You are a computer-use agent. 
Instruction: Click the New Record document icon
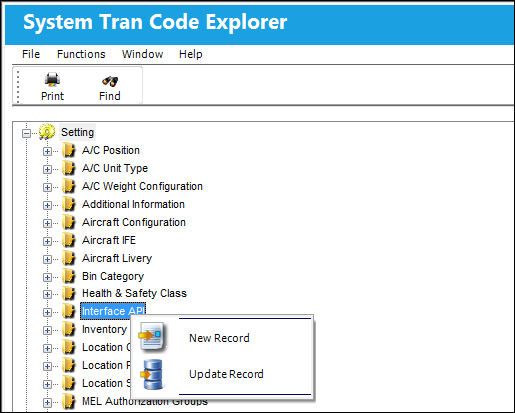[x=152, y=336]
